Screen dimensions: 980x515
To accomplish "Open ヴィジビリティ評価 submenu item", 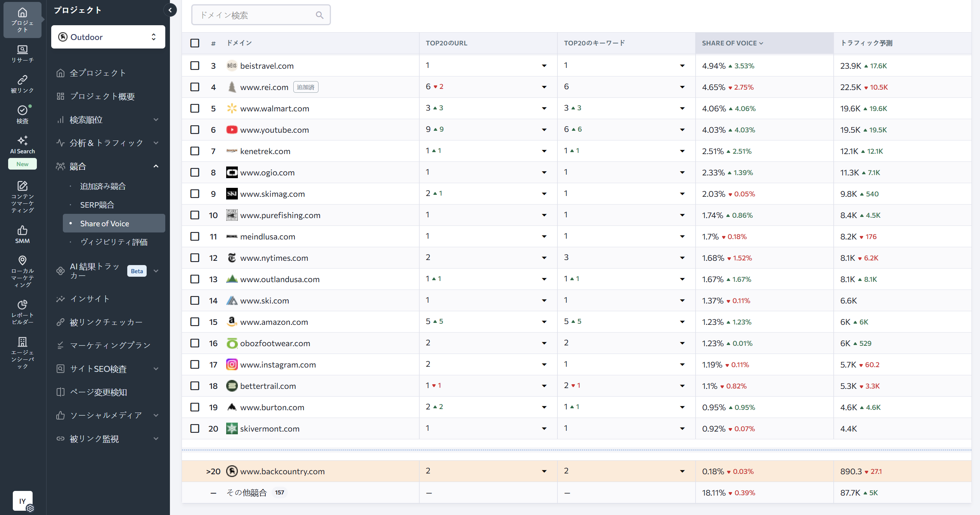I will 114,242.
